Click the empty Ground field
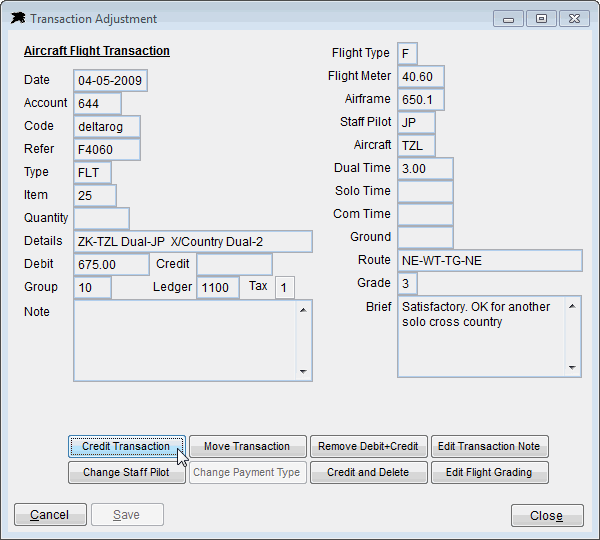Viewport: 600px width, 540px height. click(x=426, y=237)
